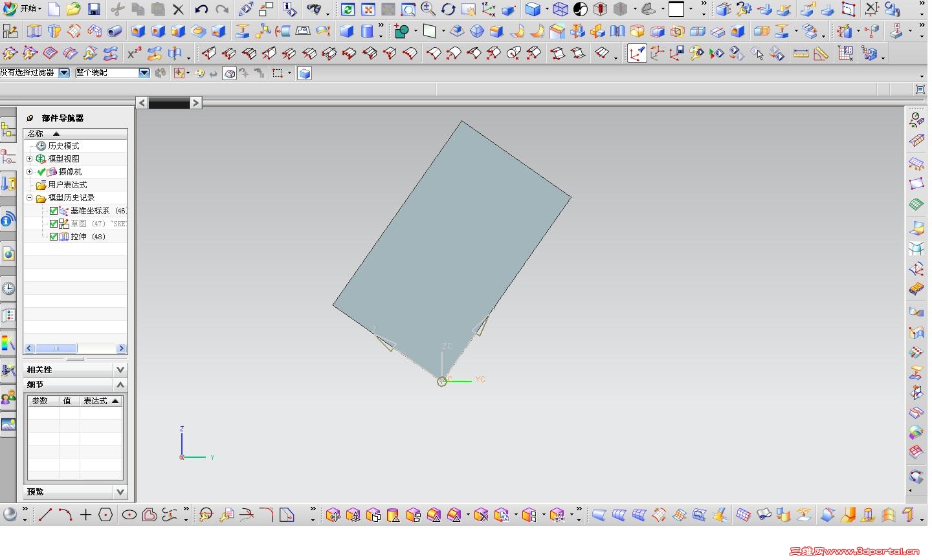Click the navigator horizontal scrollbar thumb
The height and width of the screenshot is (560, 932).
point(56,349)
